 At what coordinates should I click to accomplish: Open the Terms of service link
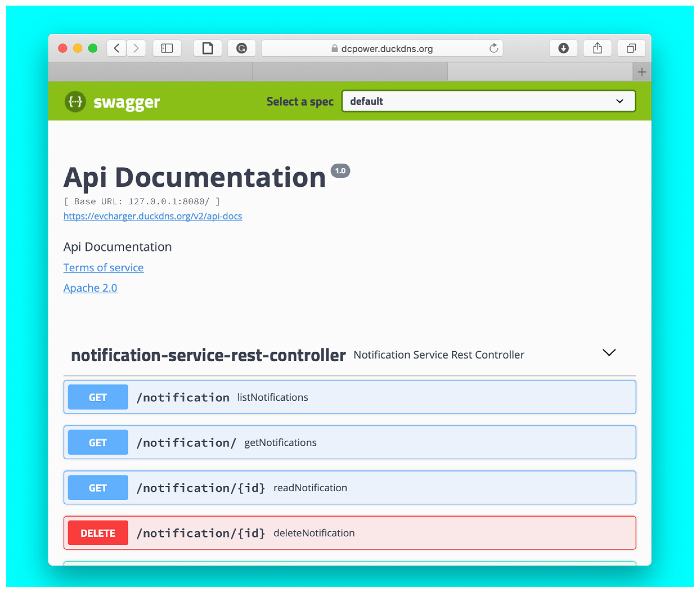coord(103,268)
